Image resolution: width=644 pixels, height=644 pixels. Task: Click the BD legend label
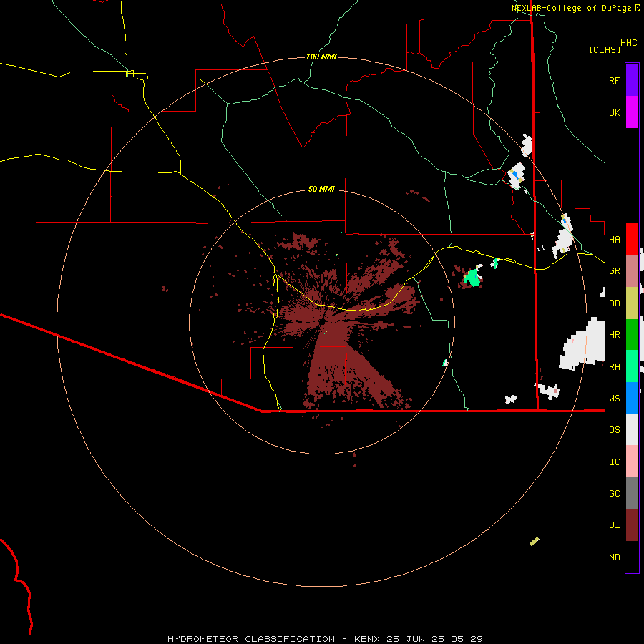(x=614, y=303)
